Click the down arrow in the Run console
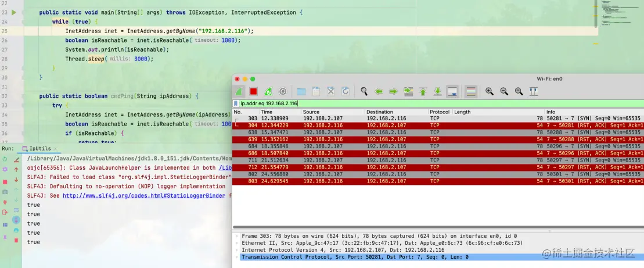Viewport: 644px width, 268px height. (16, 180)
